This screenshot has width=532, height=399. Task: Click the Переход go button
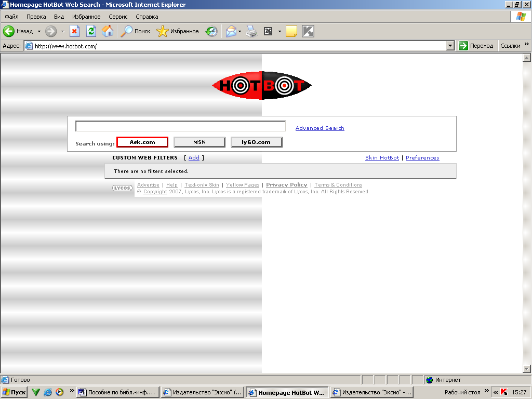click(476, 46)
